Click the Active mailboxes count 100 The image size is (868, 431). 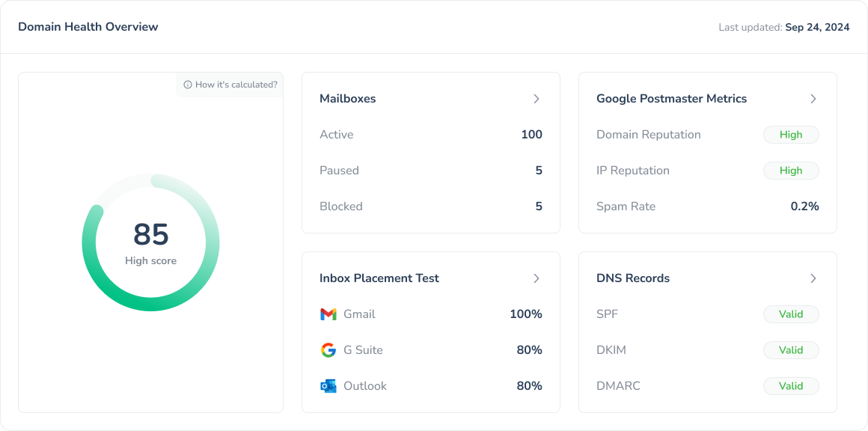tap(531, 135)
